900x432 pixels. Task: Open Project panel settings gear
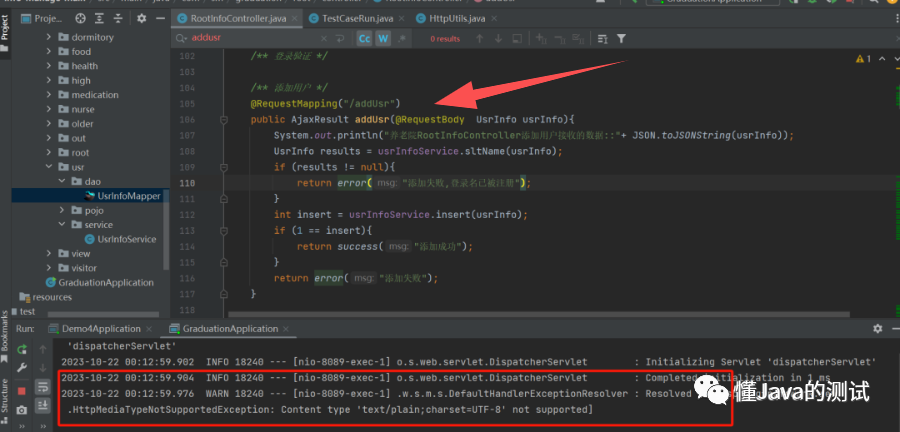[141, 19]
